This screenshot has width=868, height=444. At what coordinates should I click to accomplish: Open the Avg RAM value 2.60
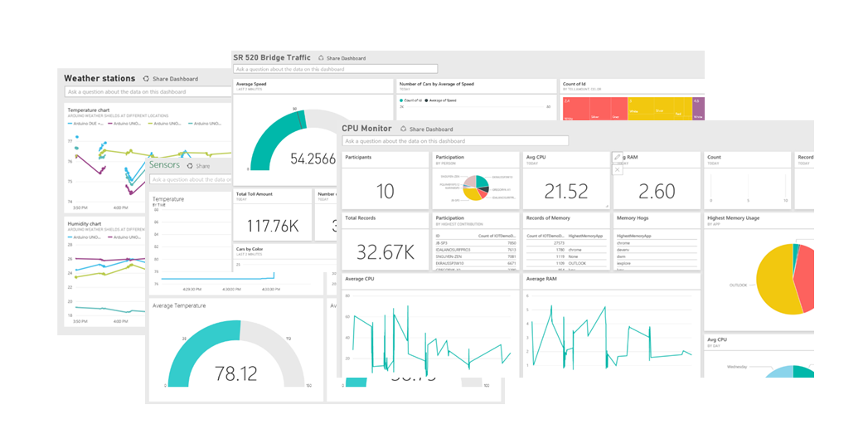tap(657, 191)
